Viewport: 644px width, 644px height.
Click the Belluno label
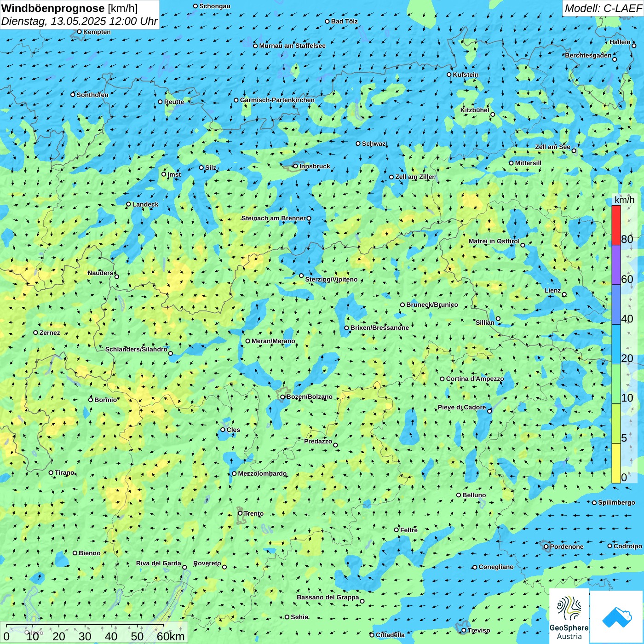474,495
